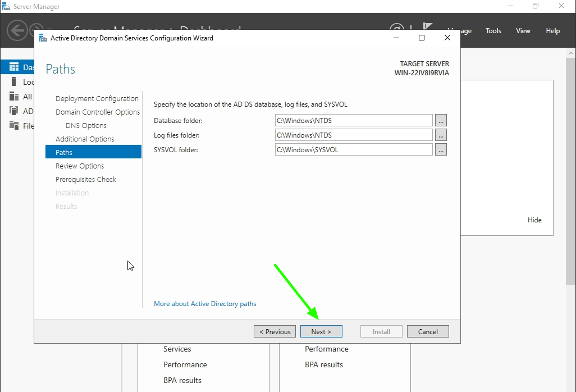Browse for a different Database folder
This screenshot has height=392, width=576.
441,120
